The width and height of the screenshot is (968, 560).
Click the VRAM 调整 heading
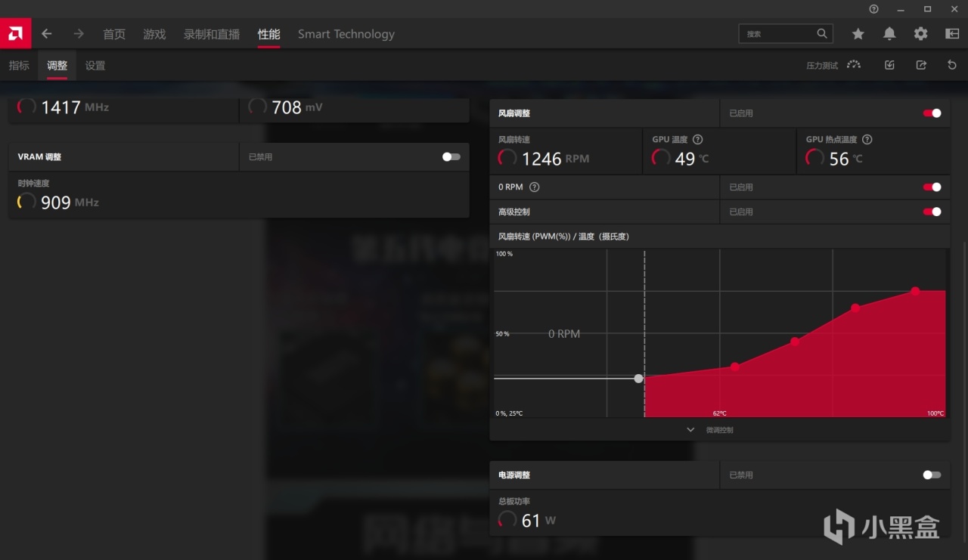coord(39,157)
